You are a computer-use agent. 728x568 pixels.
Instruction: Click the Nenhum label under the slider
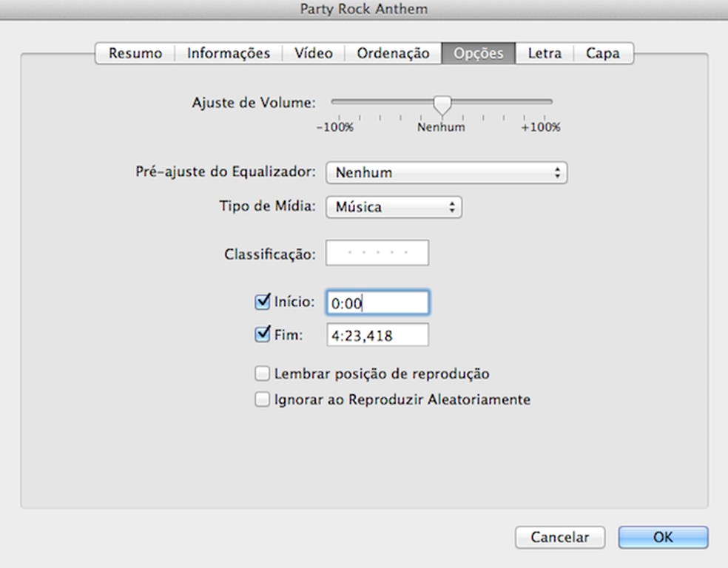pos(441,127)
